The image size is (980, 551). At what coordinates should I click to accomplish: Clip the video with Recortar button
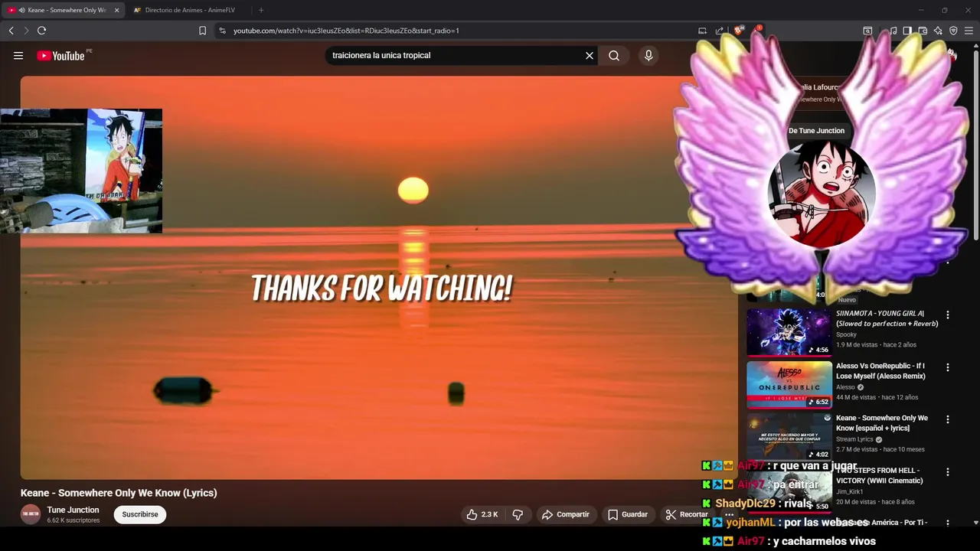(687, 514)
